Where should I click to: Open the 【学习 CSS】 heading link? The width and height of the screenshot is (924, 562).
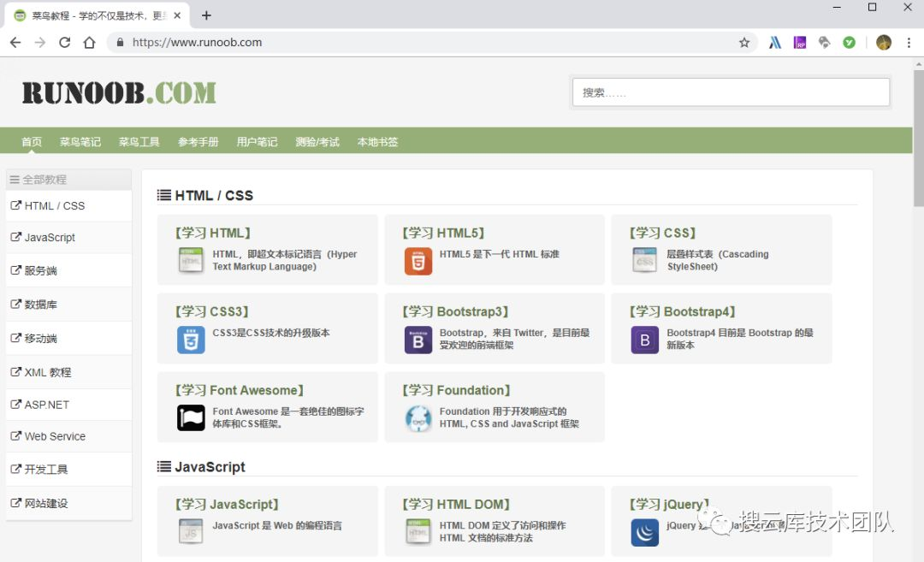pos(663,233)
